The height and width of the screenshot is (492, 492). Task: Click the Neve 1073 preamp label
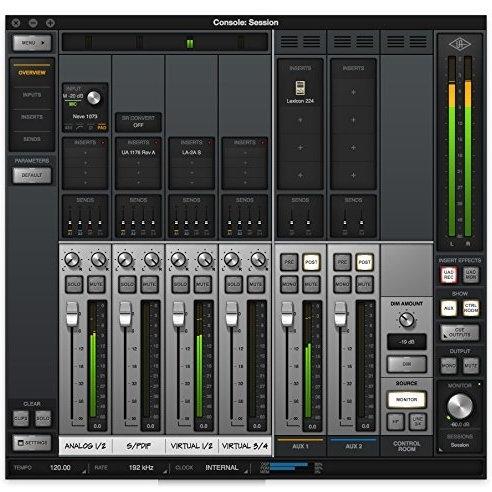(85, 116)
